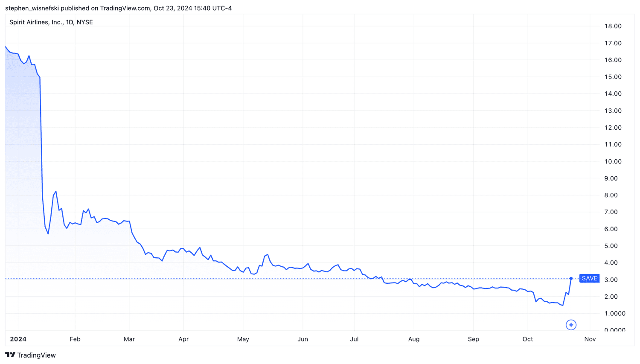Click the 6.00 price axis label
This screenshot has height=364, width=640.
click(x=611, y=229)
